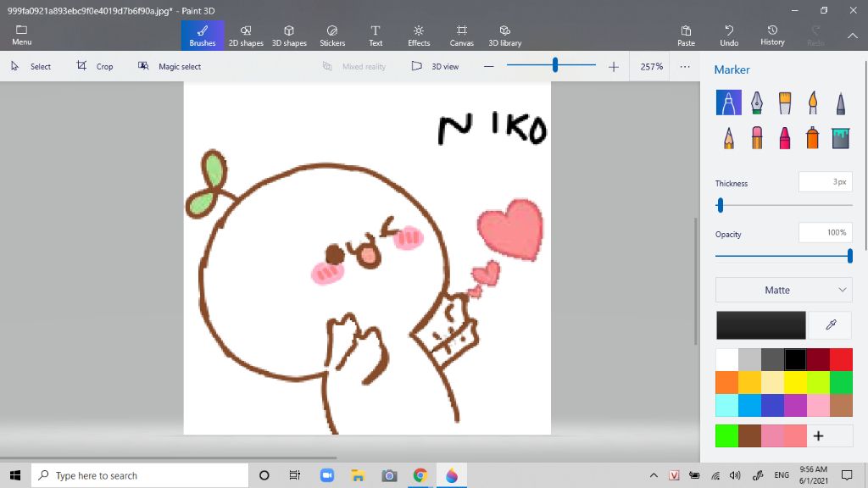Select the Calligraphy pen brush
Viewport: 868px width, 488px height.
[757, 103]
